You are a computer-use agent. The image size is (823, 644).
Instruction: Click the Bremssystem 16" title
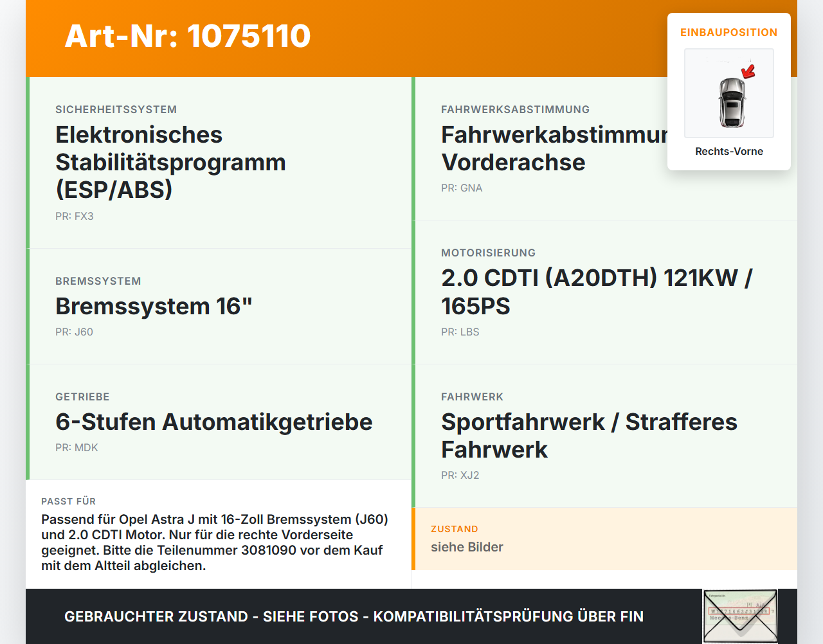point(154,306)
